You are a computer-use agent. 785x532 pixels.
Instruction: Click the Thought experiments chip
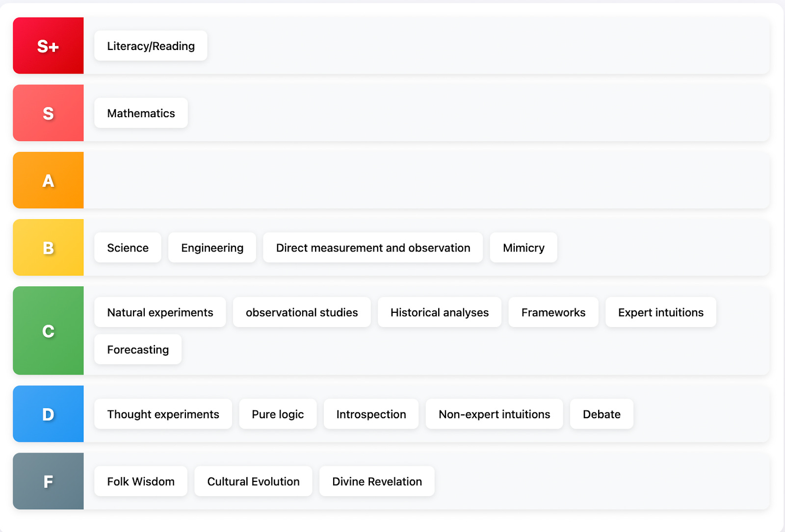coord(163,414)
